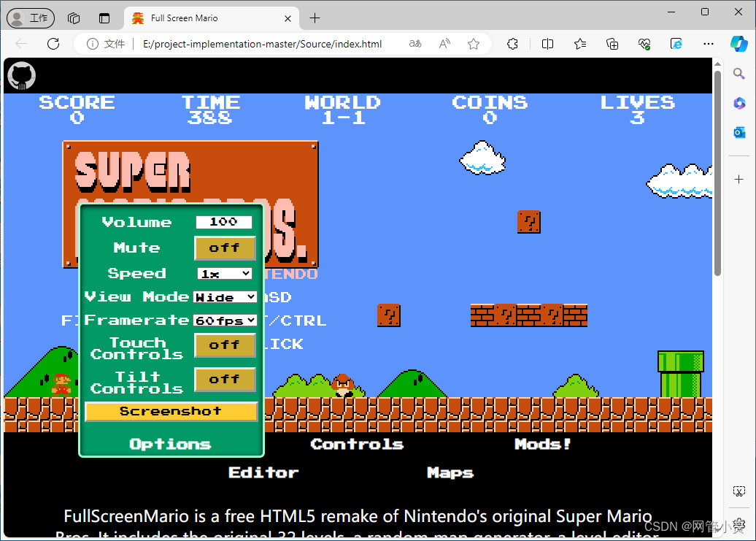Open the profile button labeled 工作
756x541 pixels.
(31, 18)
